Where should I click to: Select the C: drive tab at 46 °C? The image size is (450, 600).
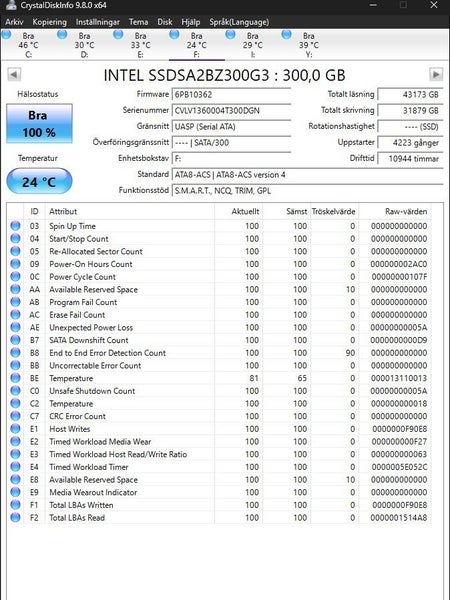pos(28,45)
